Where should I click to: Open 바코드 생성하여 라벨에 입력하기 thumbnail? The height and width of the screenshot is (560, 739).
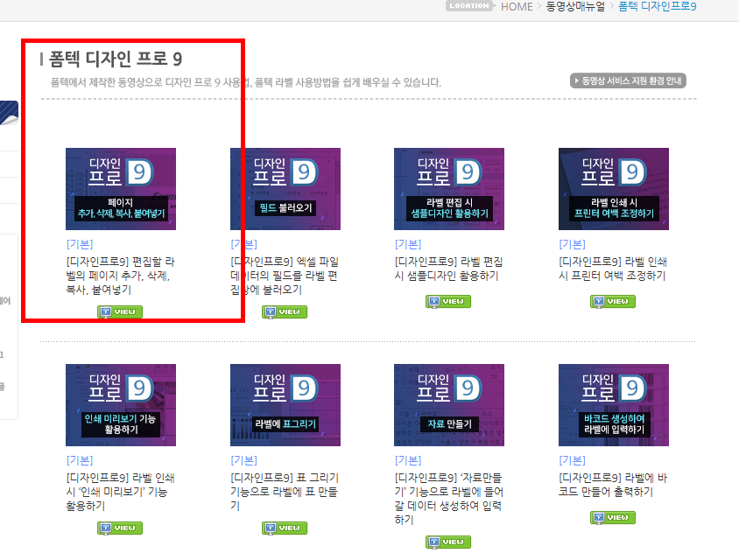pos(614,405)
